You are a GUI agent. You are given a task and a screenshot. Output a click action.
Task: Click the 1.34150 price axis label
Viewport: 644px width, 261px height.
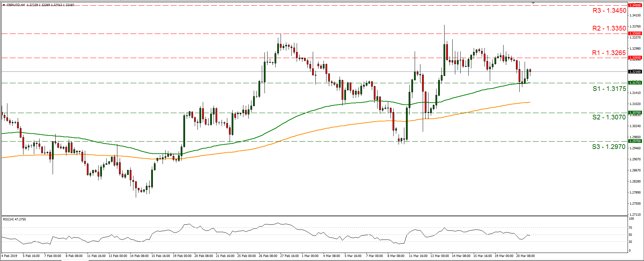click(x=635, y=15)
